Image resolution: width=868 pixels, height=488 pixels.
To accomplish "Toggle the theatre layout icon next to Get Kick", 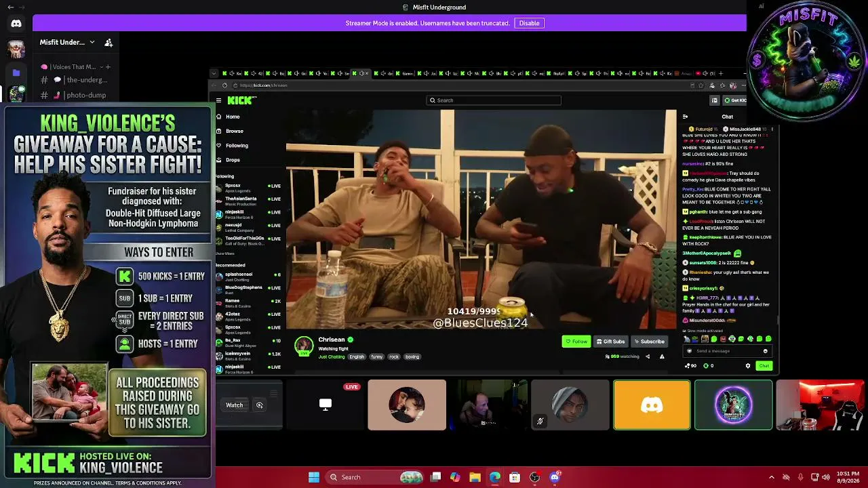I will click(x=714, y=100).
